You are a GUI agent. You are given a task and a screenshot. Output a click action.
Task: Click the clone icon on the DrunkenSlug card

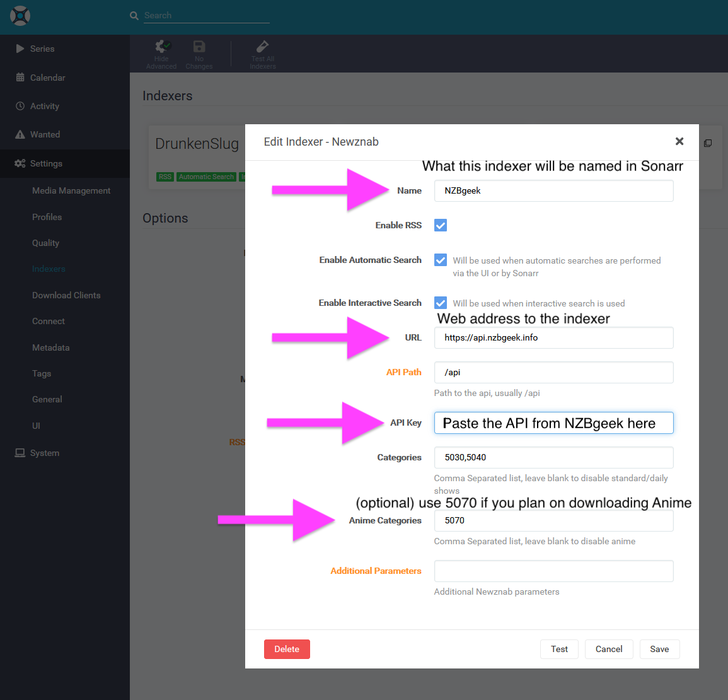[708, 143]
